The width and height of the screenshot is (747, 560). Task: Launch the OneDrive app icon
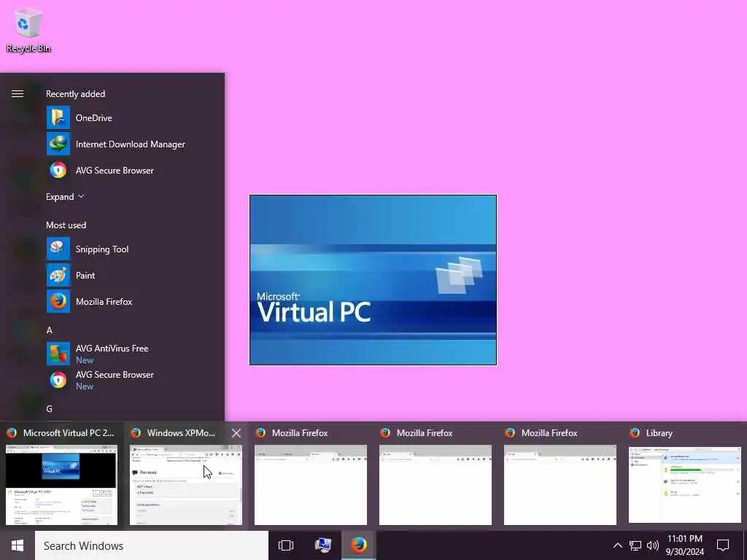(x=58, y=117)
